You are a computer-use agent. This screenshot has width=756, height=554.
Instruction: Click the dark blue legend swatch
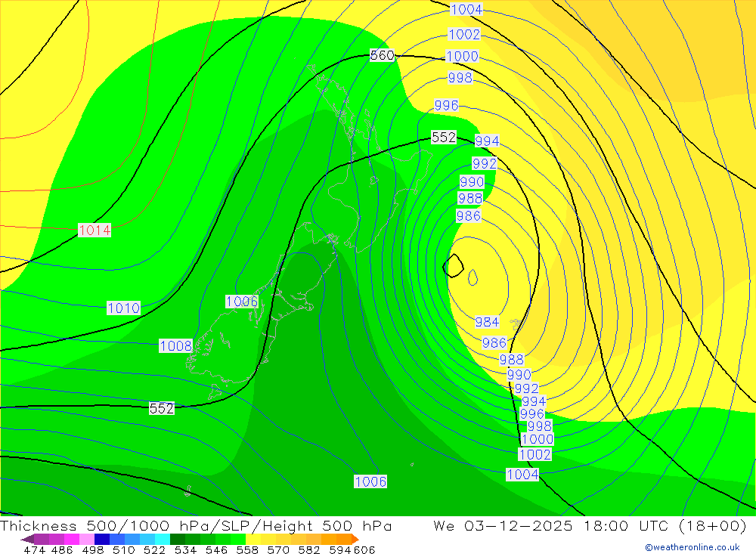tap(102, 539)
